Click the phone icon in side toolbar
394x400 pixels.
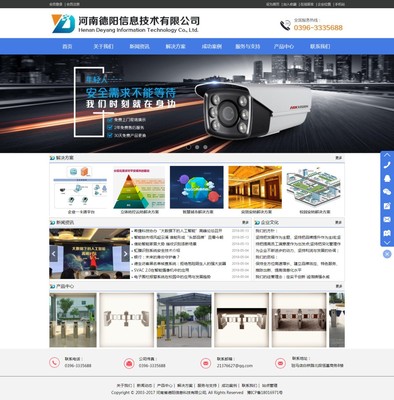387,165
